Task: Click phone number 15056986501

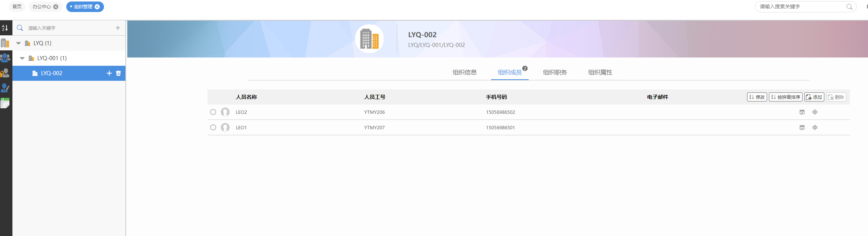Action: coord(500,128)
